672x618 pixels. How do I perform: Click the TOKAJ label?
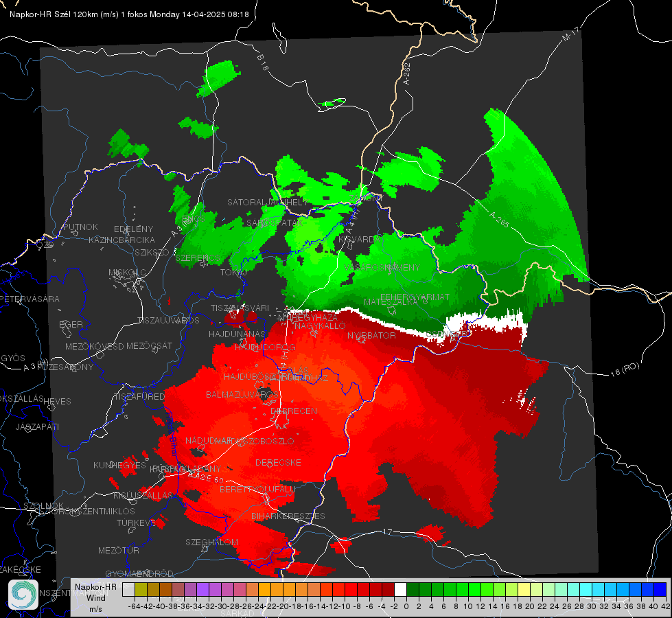(x=233, y=273)
